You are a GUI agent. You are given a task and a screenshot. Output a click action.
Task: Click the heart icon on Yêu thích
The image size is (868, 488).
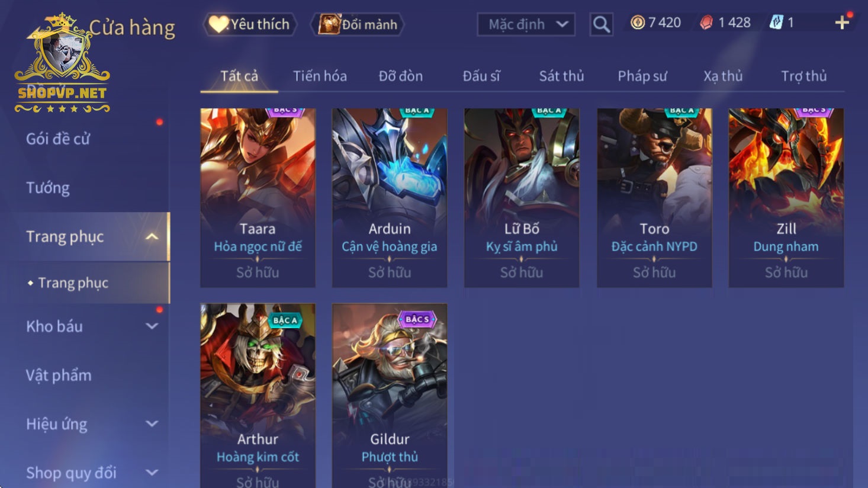click(x=218, y=24)
